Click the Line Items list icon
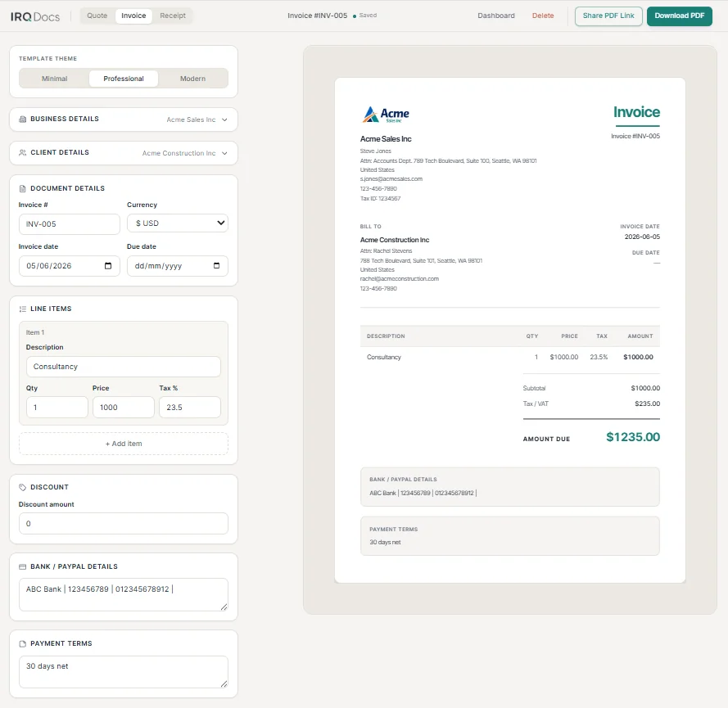This screenshot has width=728, height=708. pyautogui.click(x=22, y=309)
